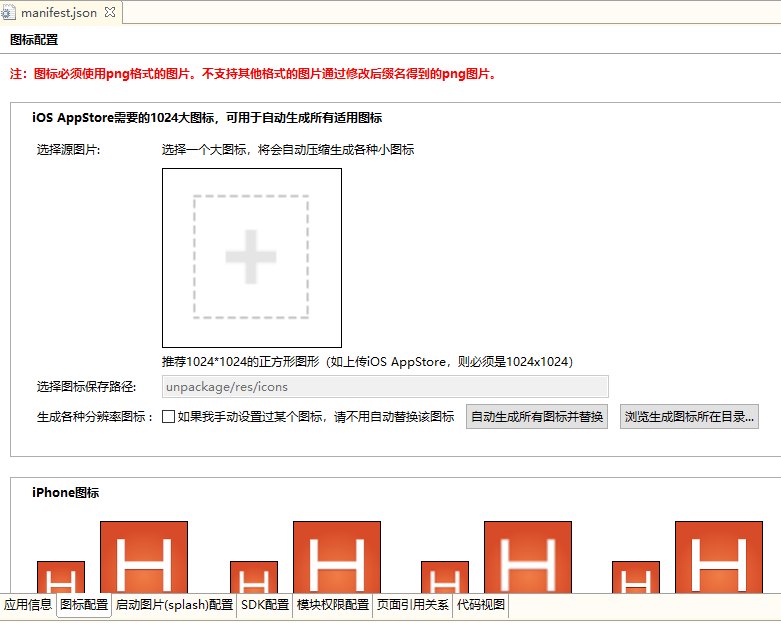The height and width of the screenshot is (623, 781).
Task: Click the plus placeholder to choose source image
Action: (x=251, y=257)
